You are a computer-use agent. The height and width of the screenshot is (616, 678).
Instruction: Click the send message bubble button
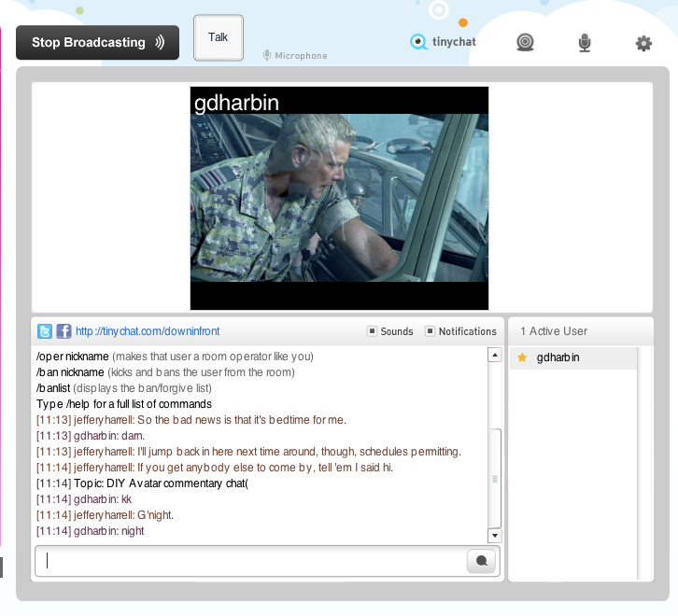tap(481, 561)
